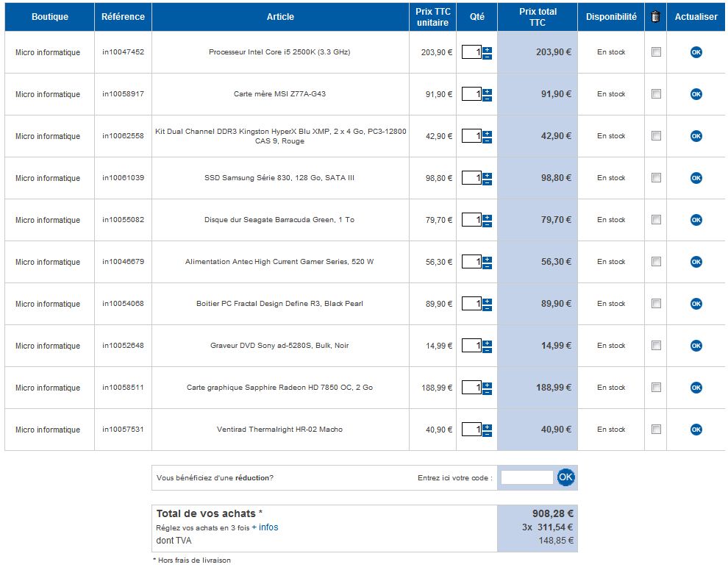Click OK update icon for Graveur DVD Sony row

click(696, 346)
